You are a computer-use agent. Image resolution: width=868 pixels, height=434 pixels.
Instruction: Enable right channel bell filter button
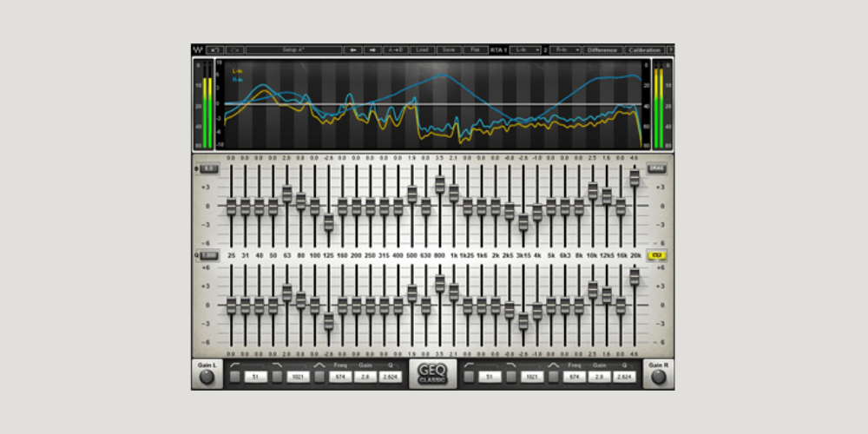[x=554, y=377]
